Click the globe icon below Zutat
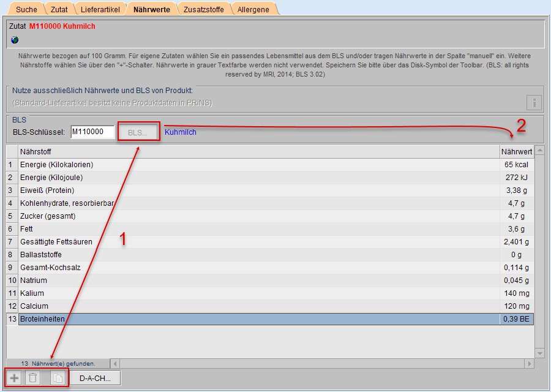551x392 pixels. [15, 40]
